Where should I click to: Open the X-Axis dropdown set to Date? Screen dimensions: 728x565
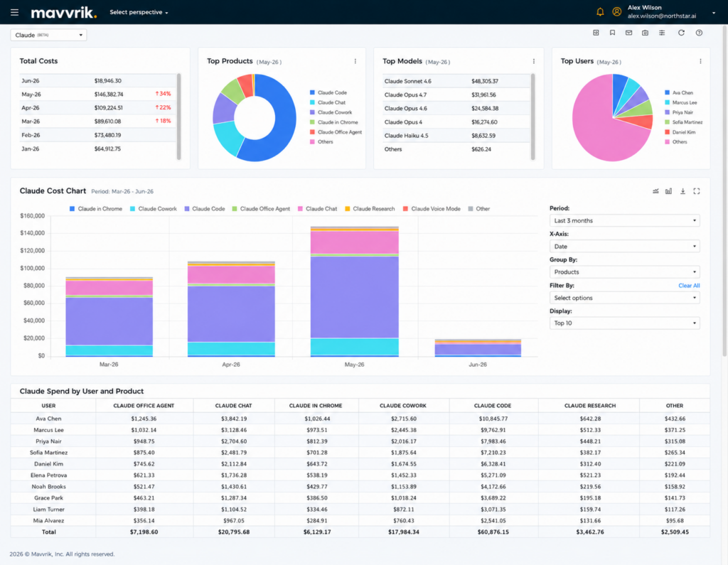pyautogui.click(x=624, y=247)
